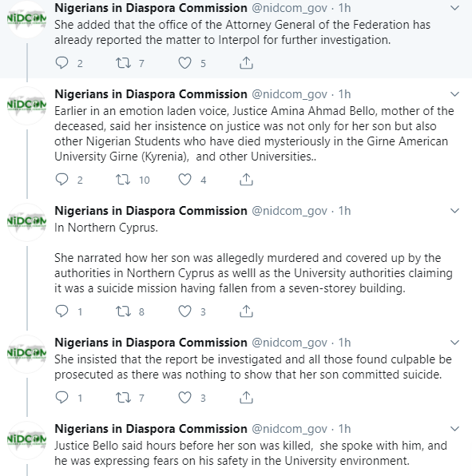Share the Interpol tweet via share icon
This screenshot has width=472, height=476.
pos(246,63)
